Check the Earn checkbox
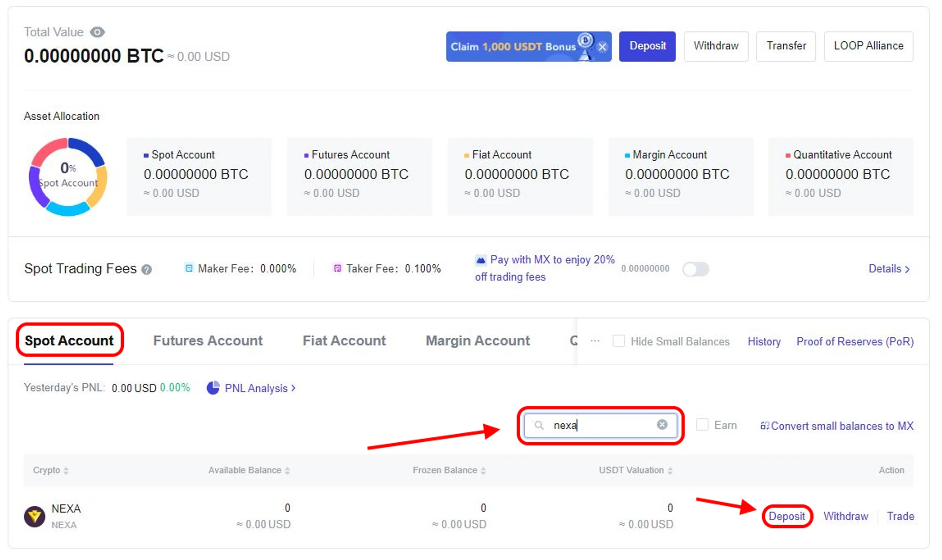 pyautogui.click(x=702, y=425)
